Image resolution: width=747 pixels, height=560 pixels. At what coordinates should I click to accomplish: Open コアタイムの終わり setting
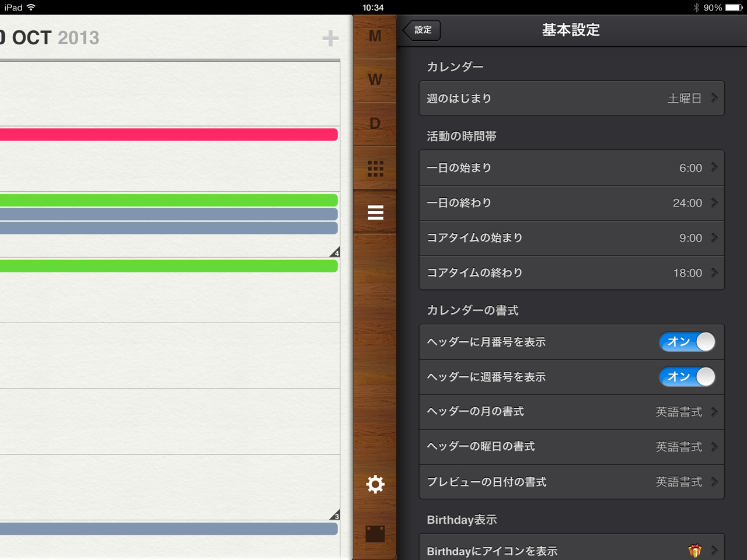pyautogui.click(x=571, y=273)
